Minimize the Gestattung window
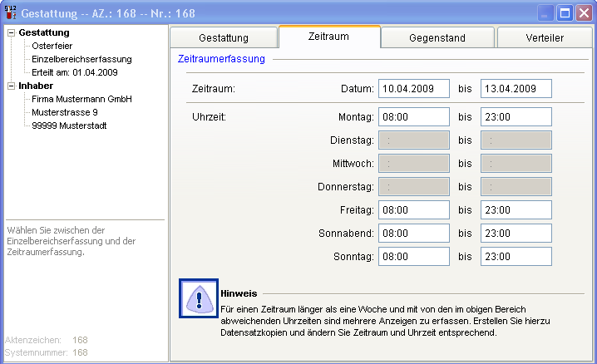Image resolution: width=597 pixels, height=364 pixels. 545,12
